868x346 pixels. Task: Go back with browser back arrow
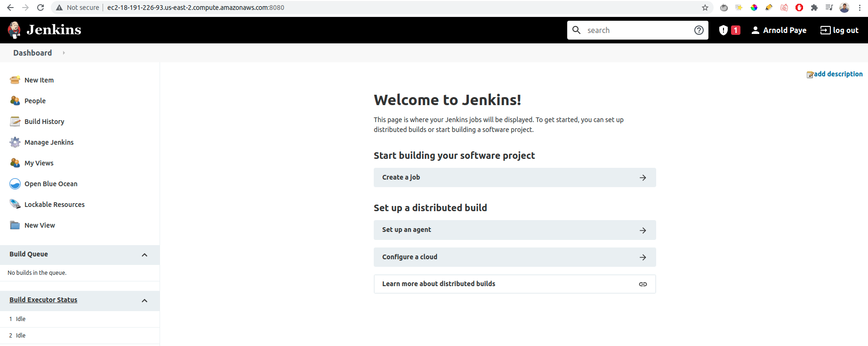[10, 8]
